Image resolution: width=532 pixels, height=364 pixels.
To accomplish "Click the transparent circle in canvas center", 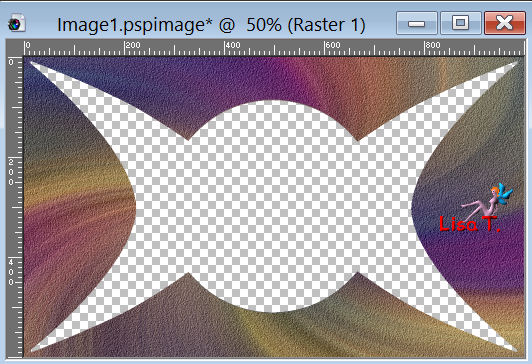I will [272, 206].
